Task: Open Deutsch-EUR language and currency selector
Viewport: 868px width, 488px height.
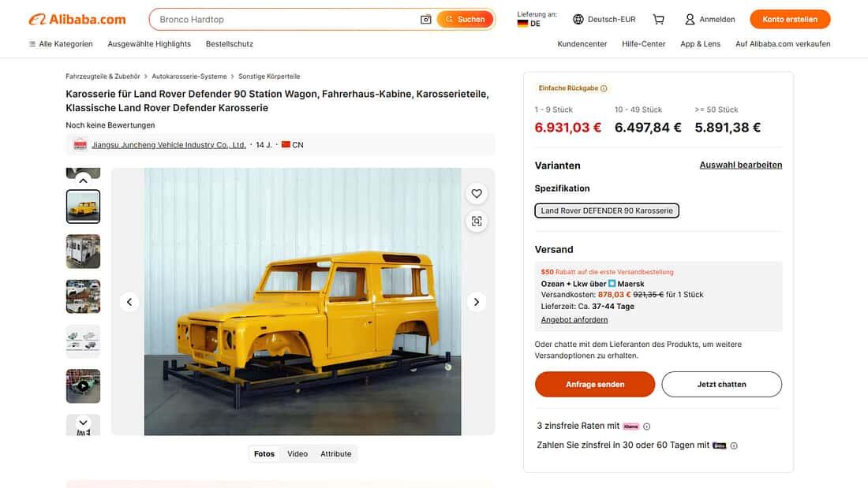Action: pos(604,19)
